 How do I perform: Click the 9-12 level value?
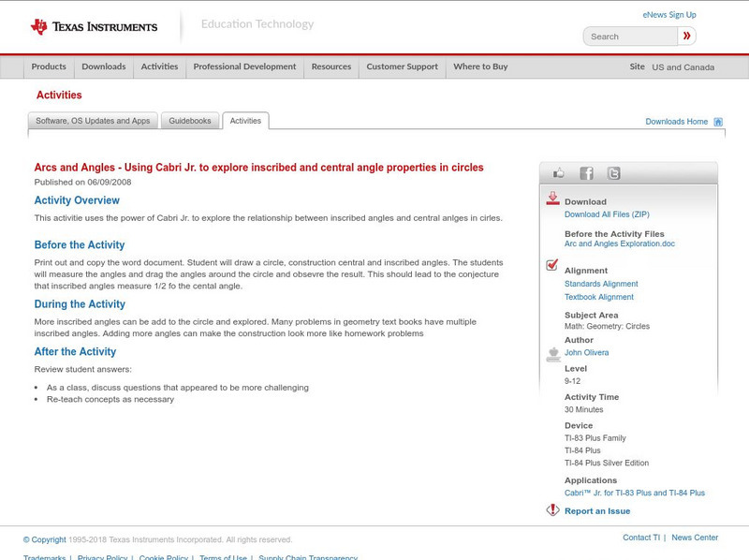pos(572,381)
